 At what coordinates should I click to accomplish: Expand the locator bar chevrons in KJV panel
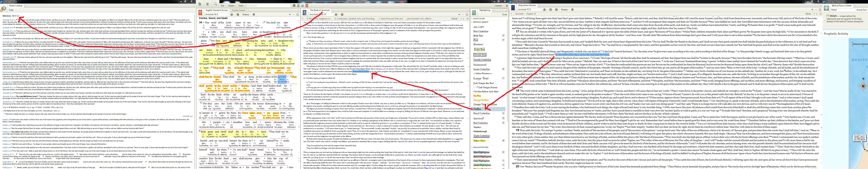point(511,14)
